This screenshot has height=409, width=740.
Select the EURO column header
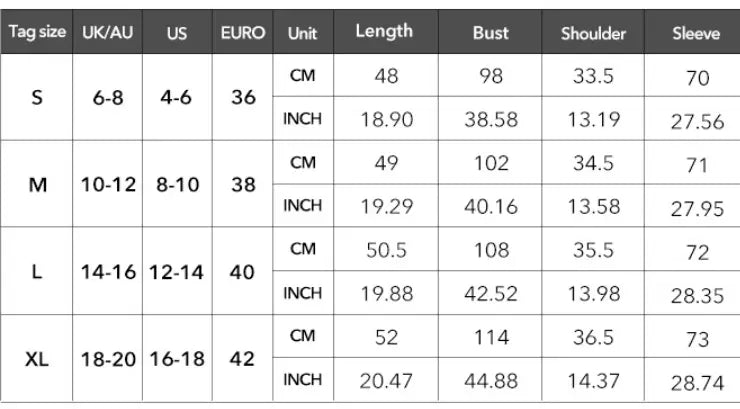[243, 32]
